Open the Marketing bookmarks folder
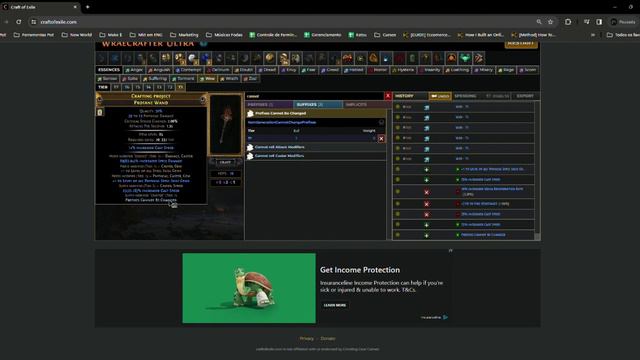 pos(184,35)
